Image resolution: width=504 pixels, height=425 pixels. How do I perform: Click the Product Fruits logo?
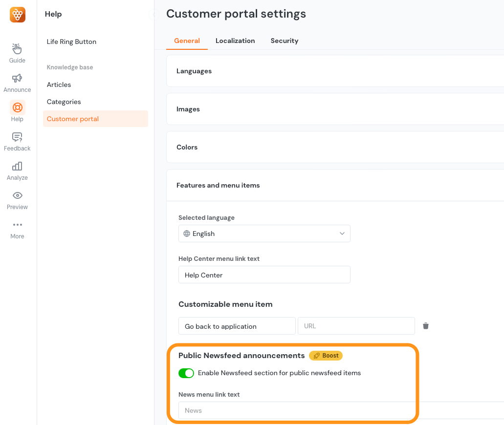(x=17, y=15)
